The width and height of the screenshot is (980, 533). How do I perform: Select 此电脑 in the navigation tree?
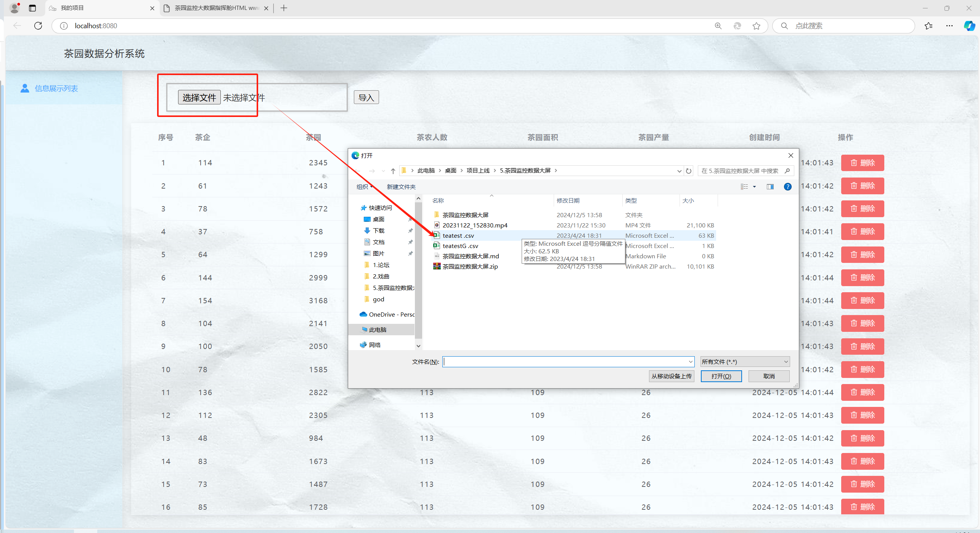click(x=377, y=330)
